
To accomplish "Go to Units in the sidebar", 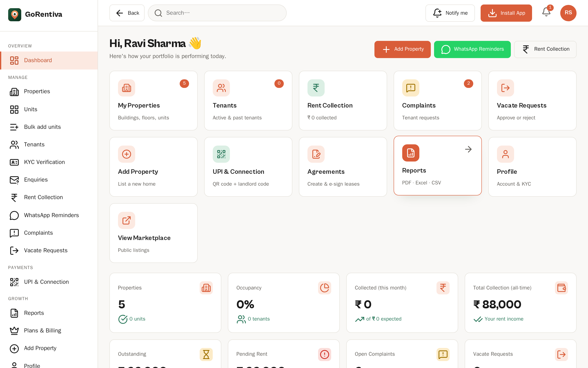I will coord(49,109).
